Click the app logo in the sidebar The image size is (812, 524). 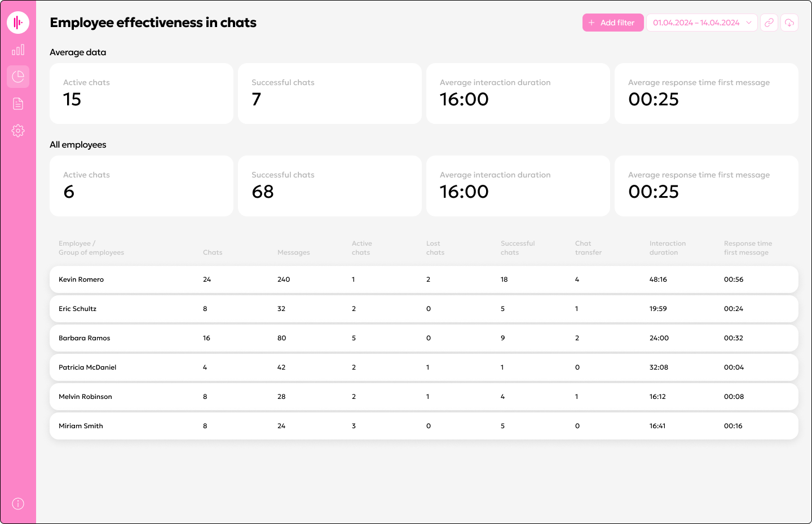[18, 23]
